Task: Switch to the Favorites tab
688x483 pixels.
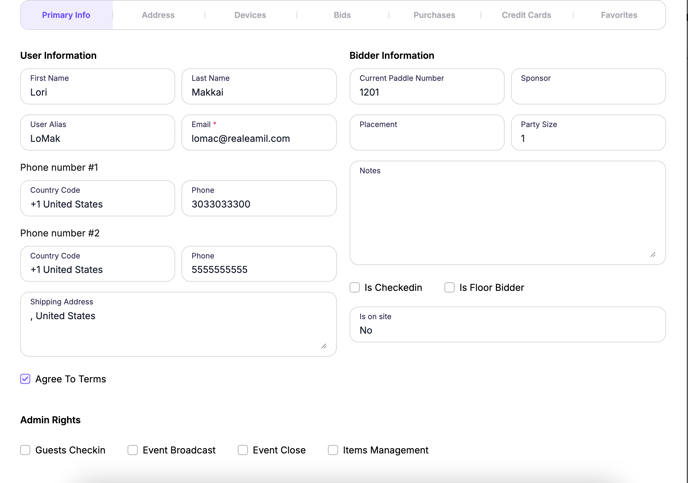Action: point(619,15)
